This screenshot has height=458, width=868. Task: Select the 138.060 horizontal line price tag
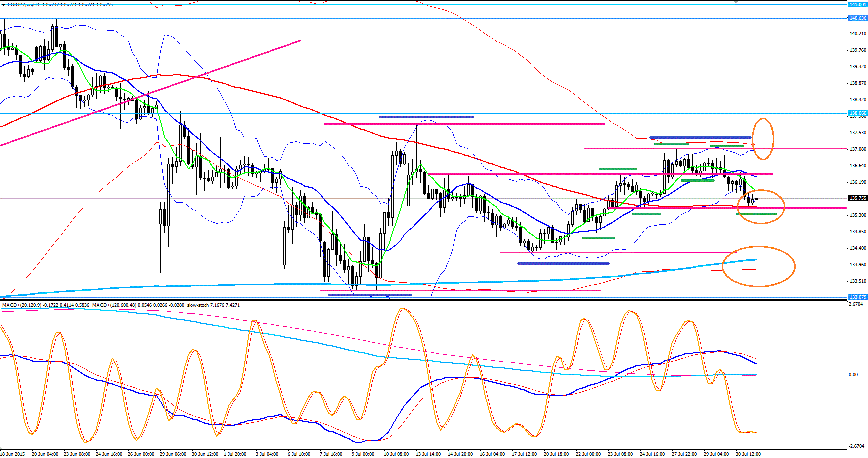point(858,113)
